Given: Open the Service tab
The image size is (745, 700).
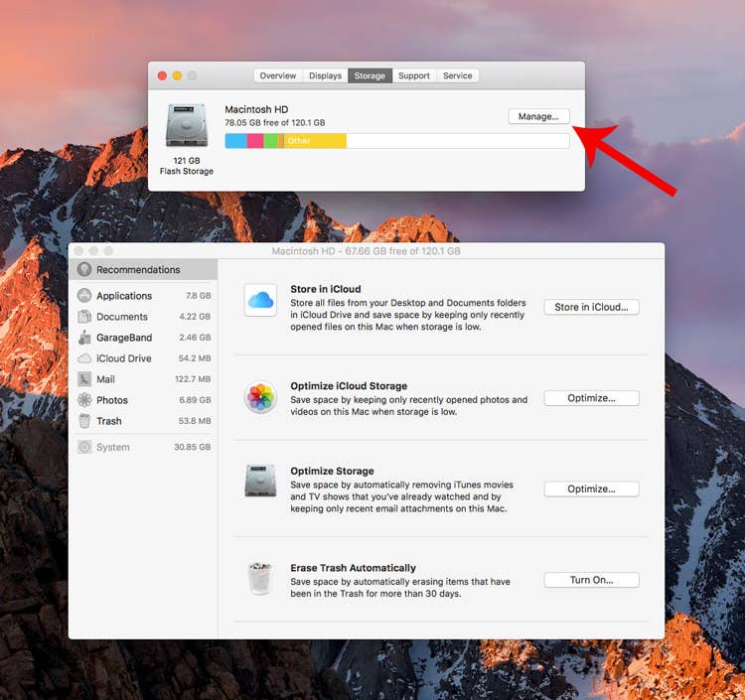Looking at the screenshot, I should coord(458,75).
